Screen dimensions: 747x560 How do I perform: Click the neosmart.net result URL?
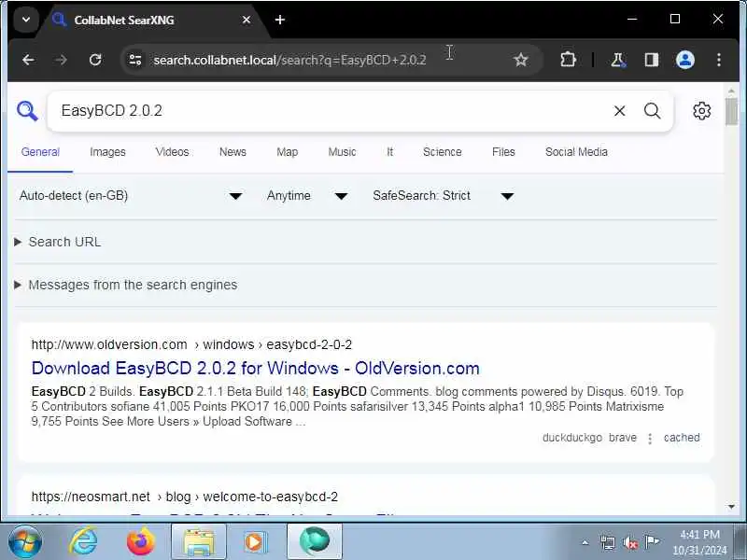[x=185, y=497]
